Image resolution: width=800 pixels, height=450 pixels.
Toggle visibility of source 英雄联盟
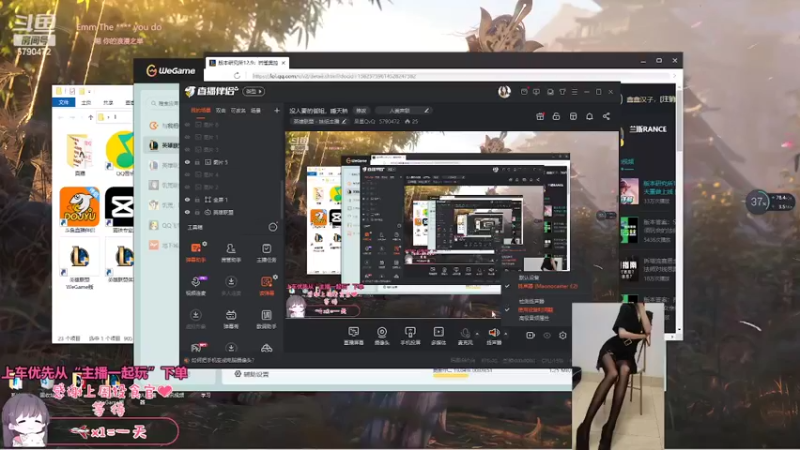point(187,212)
